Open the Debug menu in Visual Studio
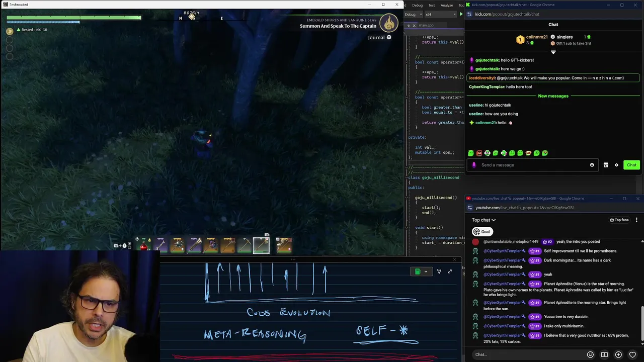The height and width of the screenshot is (362, 644). [x=417, y=5]
